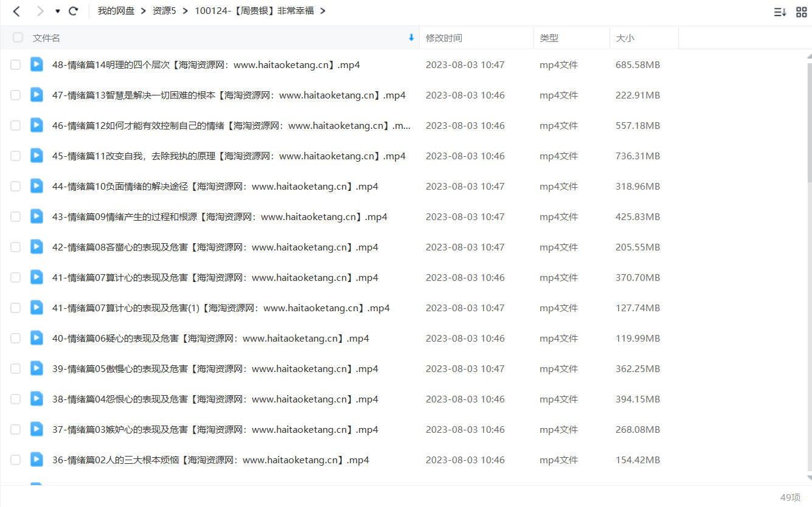Image resolution: width=812 pixels, height=507 pixels.
Task: Open file 37-情绪篇03嫉妒心的表现及危害
Action: click(x=215, y=429)
